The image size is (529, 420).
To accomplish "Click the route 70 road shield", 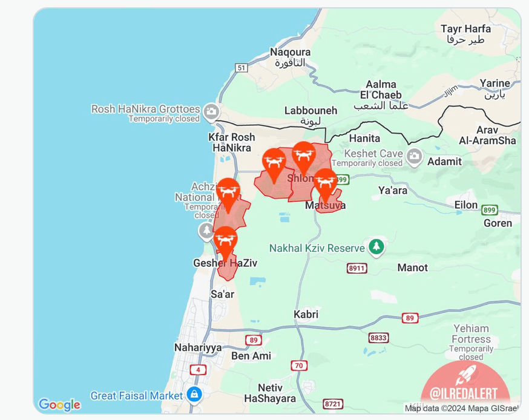I will 299,366.
